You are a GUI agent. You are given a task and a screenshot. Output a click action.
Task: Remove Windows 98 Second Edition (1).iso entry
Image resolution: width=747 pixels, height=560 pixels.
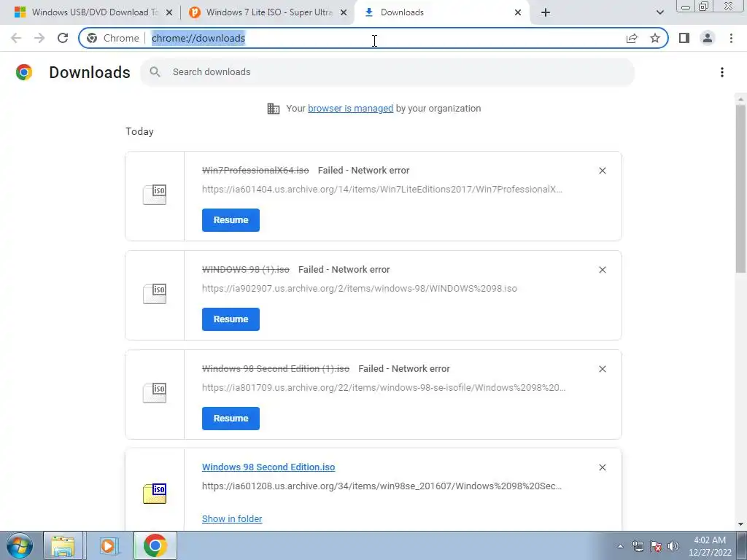602,368
